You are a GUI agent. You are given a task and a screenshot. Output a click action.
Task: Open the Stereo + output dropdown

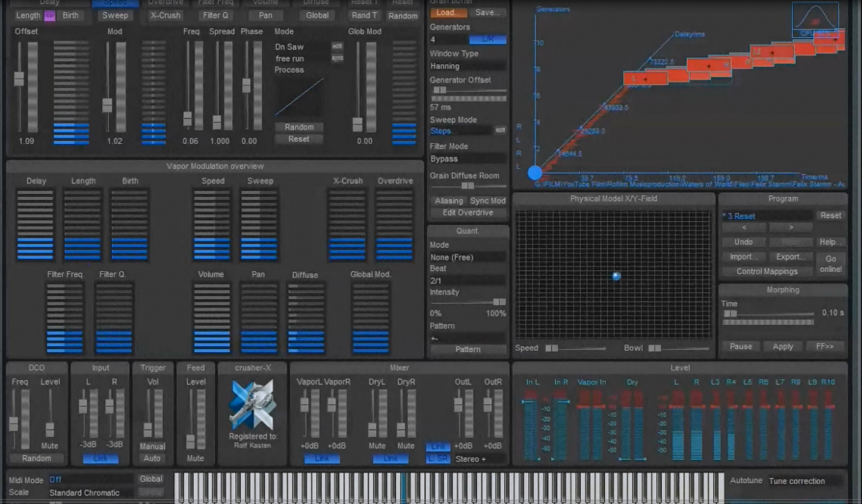tap(479, 459)
